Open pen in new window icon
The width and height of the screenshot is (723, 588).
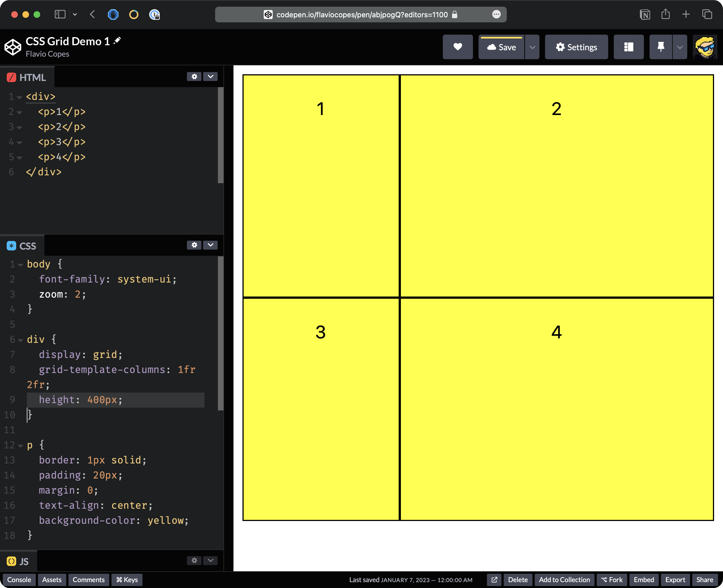pos(494,580)
